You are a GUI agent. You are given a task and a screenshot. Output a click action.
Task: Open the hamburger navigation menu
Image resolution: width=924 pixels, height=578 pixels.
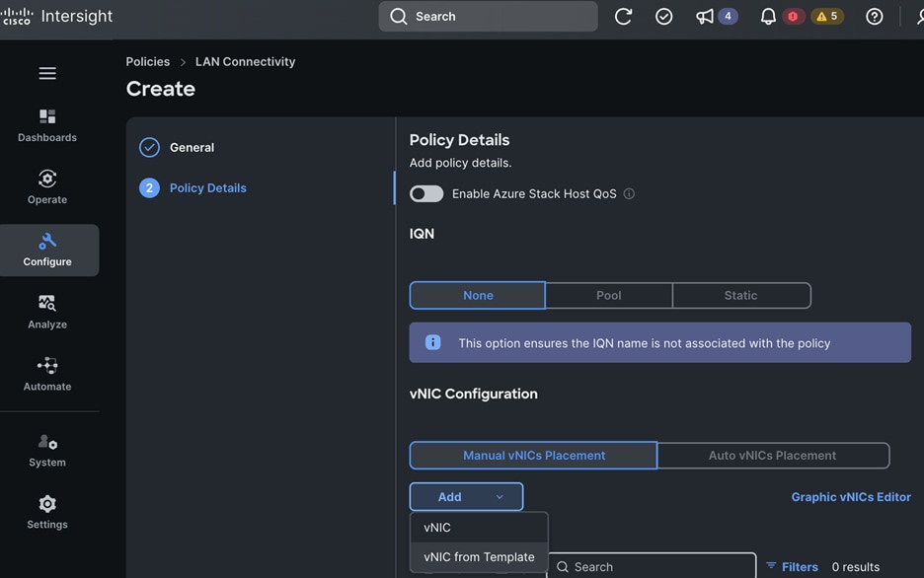(x=47, y=73)
